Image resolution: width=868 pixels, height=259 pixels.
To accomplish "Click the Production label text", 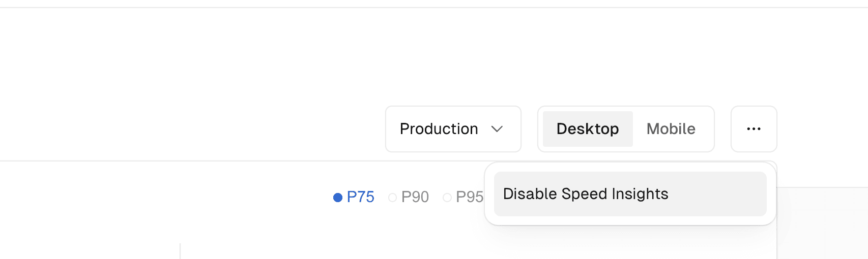I will point(439,129).
